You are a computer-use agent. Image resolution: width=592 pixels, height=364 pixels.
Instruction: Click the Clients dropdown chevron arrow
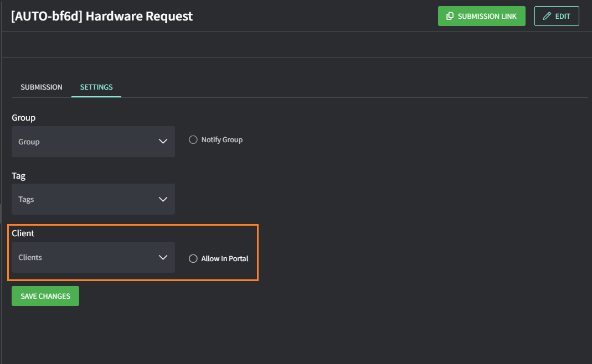tap(163, 257)
